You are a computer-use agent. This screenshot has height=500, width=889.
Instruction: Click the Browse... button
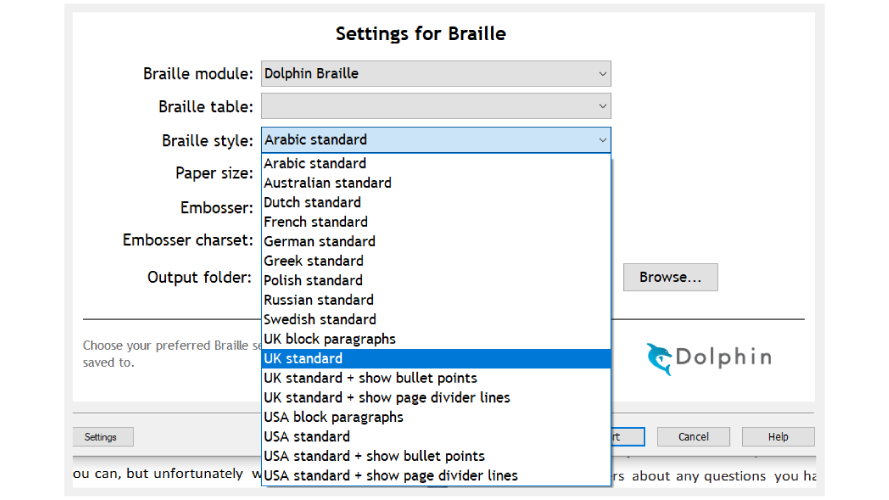(670, 277)
